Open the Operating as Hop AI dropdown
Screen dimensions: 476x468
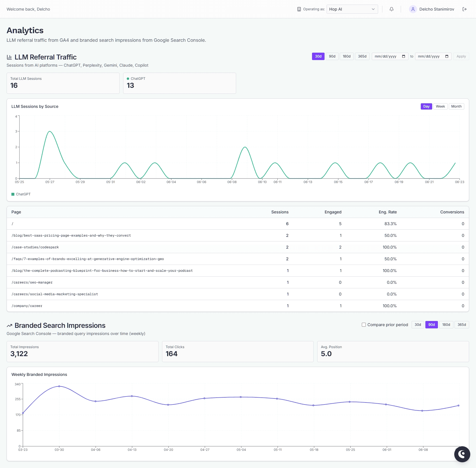[x=352, y=9]
